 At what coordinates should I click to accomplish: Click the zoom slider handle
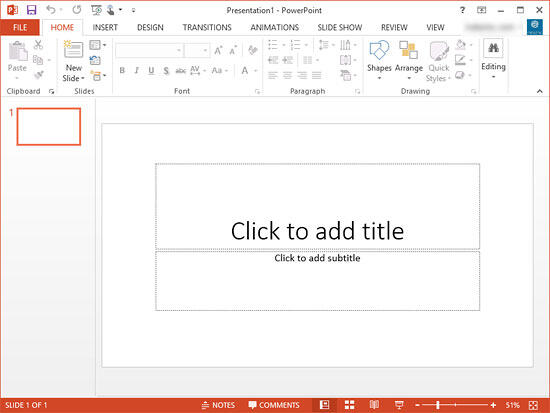click(x=438, y=405)
